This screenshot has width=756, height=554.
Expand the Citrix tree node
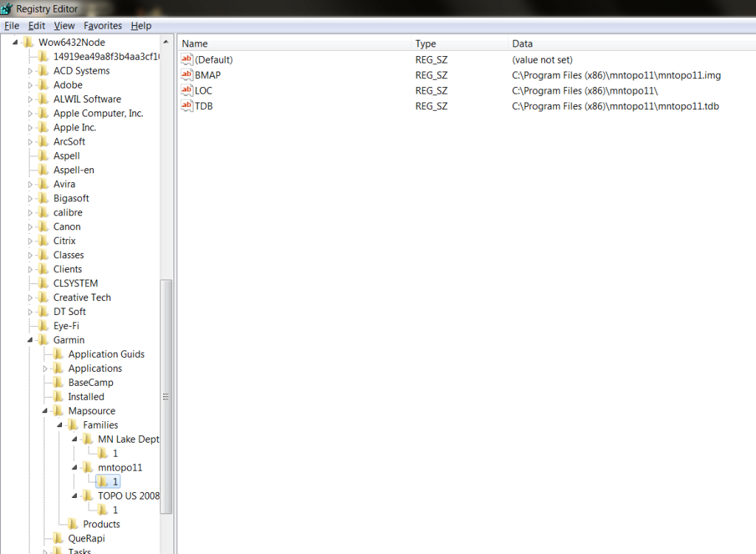tap(30, 241)
